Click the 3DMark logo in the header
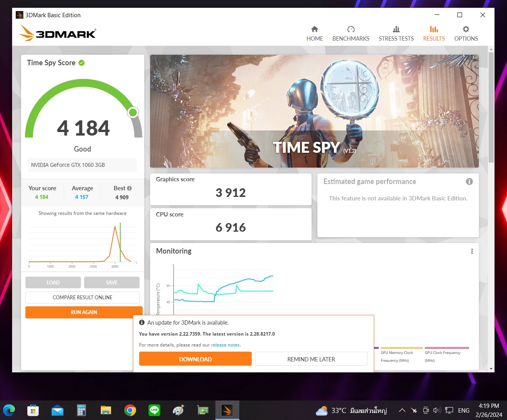507x420 pixels. 57,34
